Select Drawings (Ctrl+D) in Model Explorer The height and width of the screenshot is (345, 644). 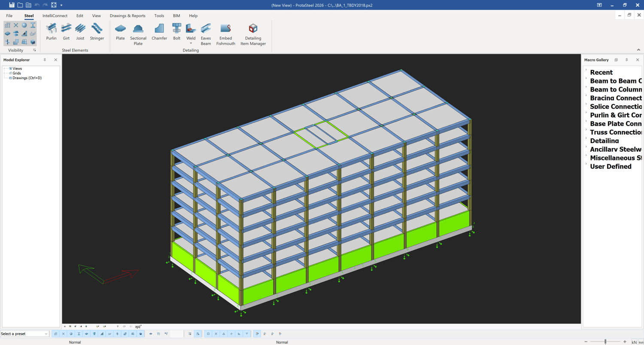click(27, 78)
